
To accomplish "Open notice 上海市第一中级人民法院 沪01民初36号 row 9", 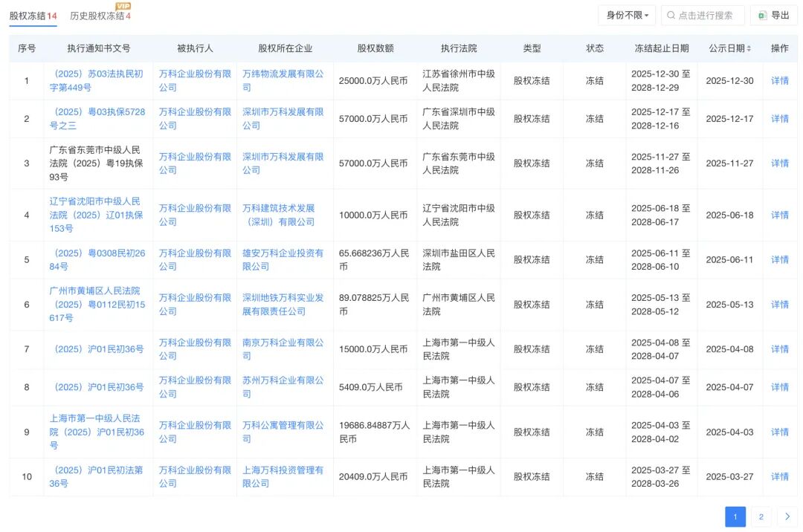I will [x=97, y=432].
